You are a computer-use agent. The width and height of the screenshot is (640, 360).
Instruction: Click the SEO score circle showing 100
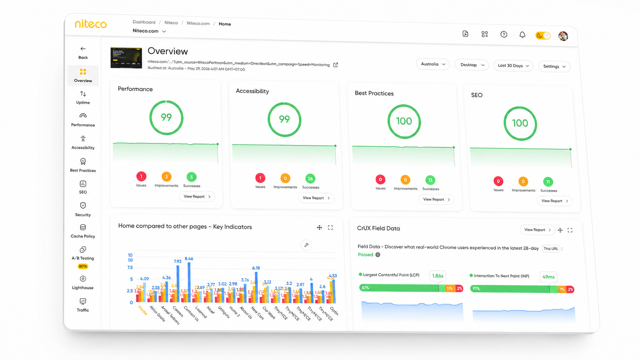(520, 123)
